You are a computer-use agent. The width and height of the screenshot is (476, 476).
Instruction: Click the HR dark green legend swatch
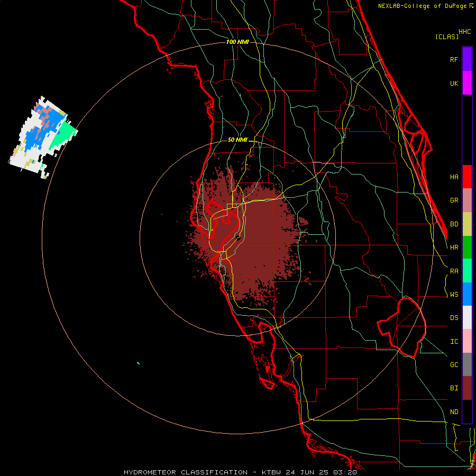click(467, 248)
